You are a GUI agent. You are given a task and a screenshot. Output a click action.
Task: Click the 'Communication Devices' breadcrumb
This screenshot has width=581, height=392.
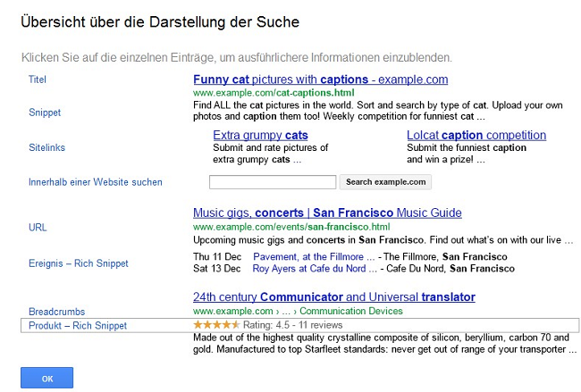351,311
